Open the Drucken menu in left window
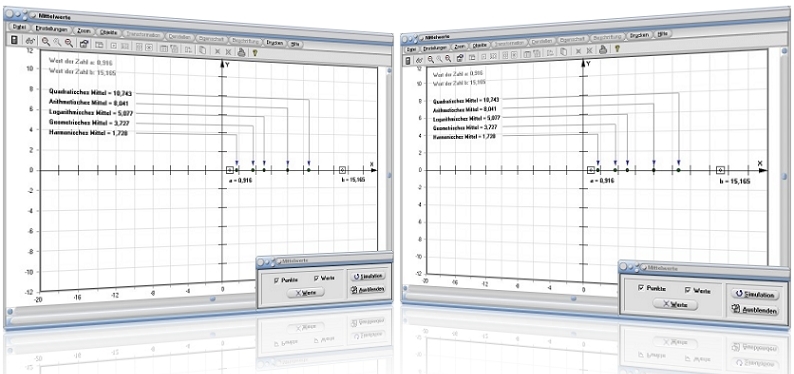This screenshot has width=794, height=374. [x=276, y=43]
